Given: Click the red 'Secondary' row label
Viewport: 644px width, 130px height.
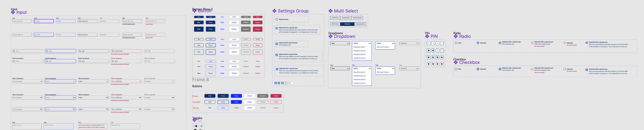Looking at the screenshot, I should (x=197, y=102).
